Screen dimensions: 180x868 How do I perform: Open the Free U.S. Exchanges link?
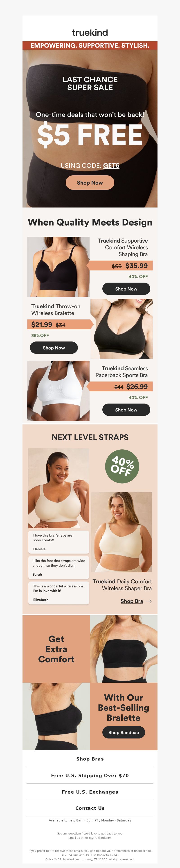[x=90, y=792]
